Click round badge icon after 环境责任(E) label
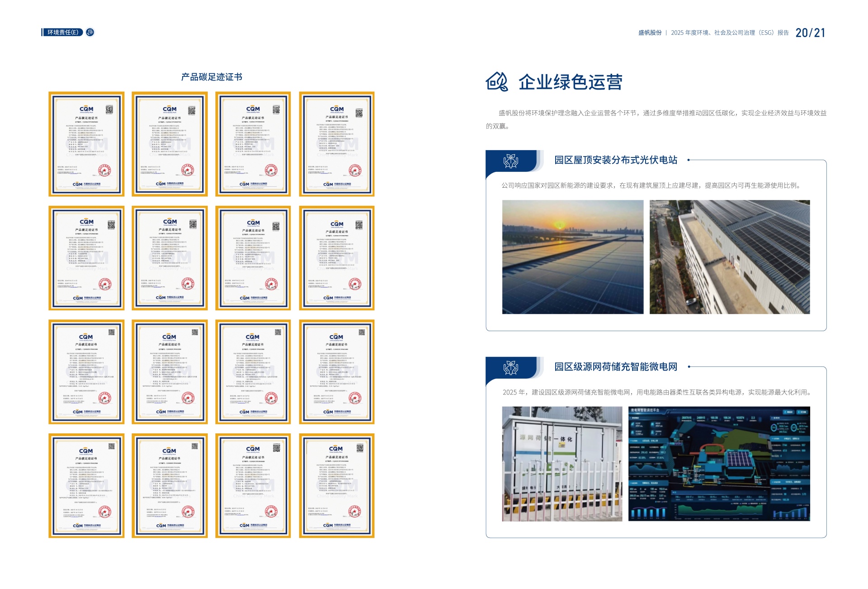Screen dimensions: 868x589 tap(90, 32)
